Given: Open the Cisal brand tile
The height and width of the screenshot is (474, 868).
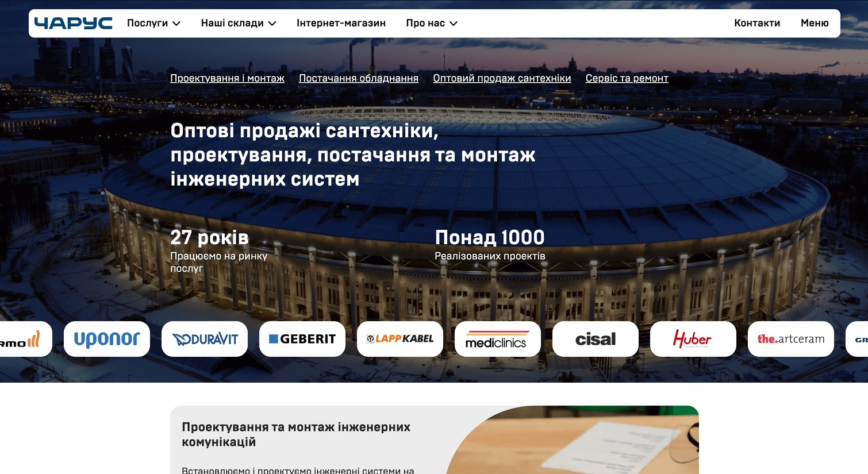Looking at the screenshot, I should pos(596,339).
